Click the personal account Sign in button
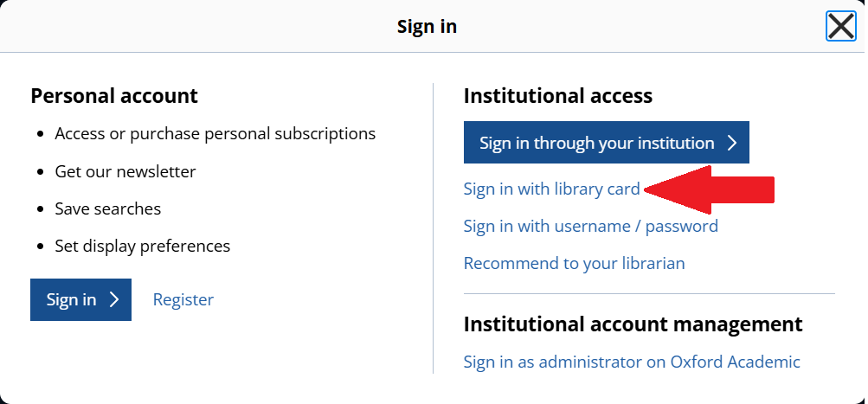The width and height of the screenshot is (868, 404). coord(80,299)
